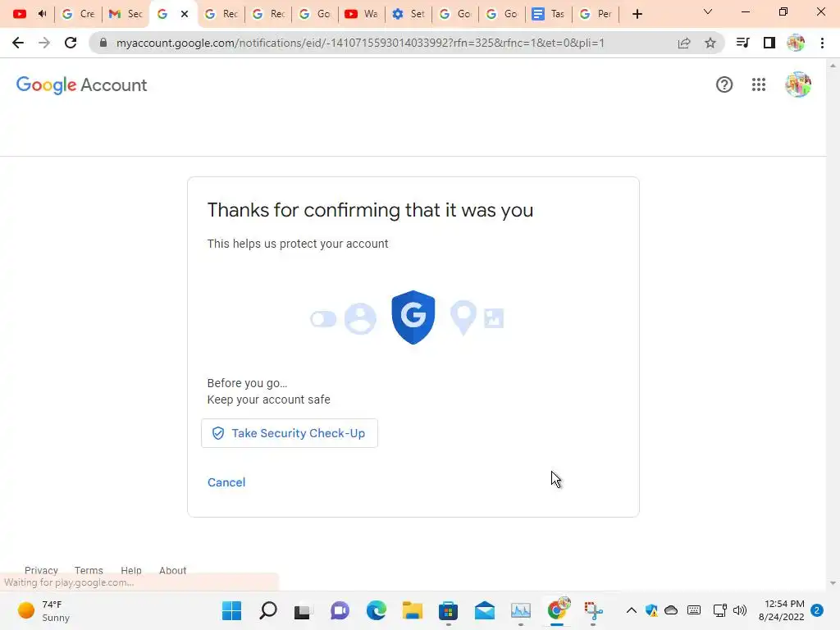
Task: Open the Terms footer link
Action: point(89,570)
